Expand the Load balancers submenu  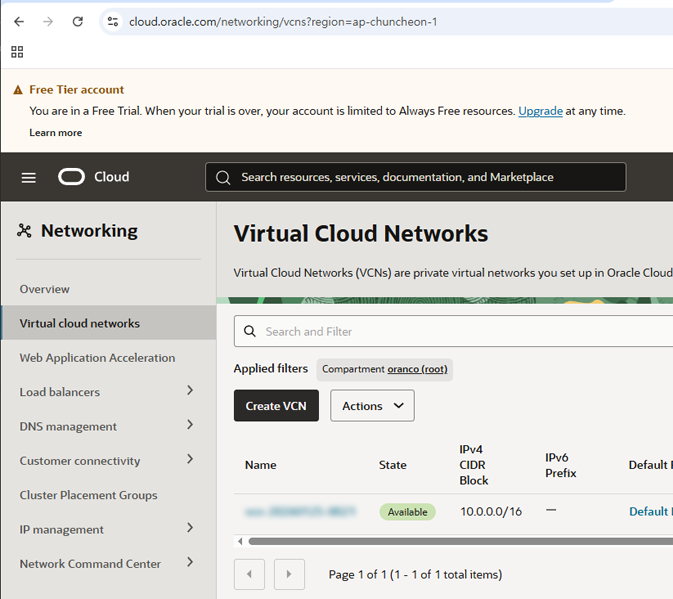click(x=190, y=391)
